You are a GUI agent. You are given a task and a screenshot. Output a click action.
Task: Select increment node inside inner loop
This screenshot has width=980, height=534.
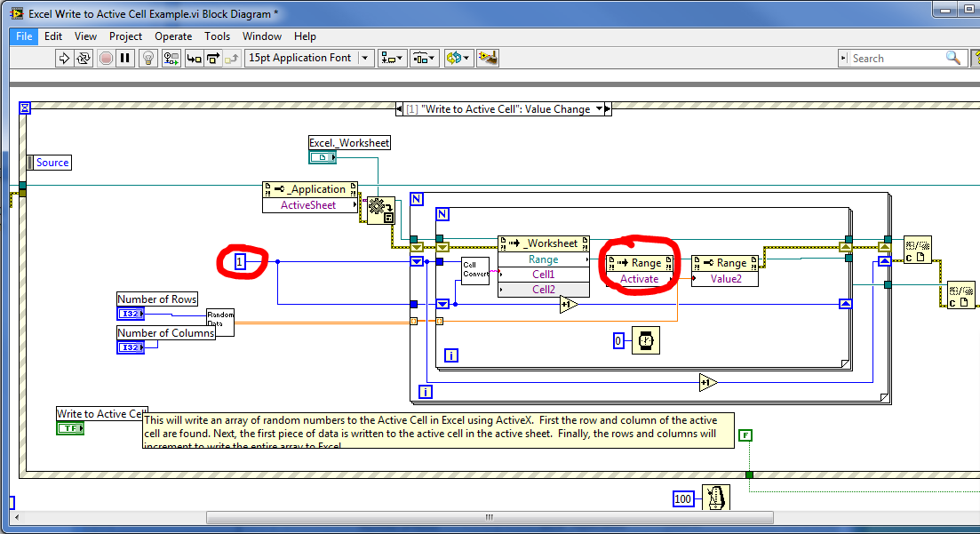(x=568, y=305)
